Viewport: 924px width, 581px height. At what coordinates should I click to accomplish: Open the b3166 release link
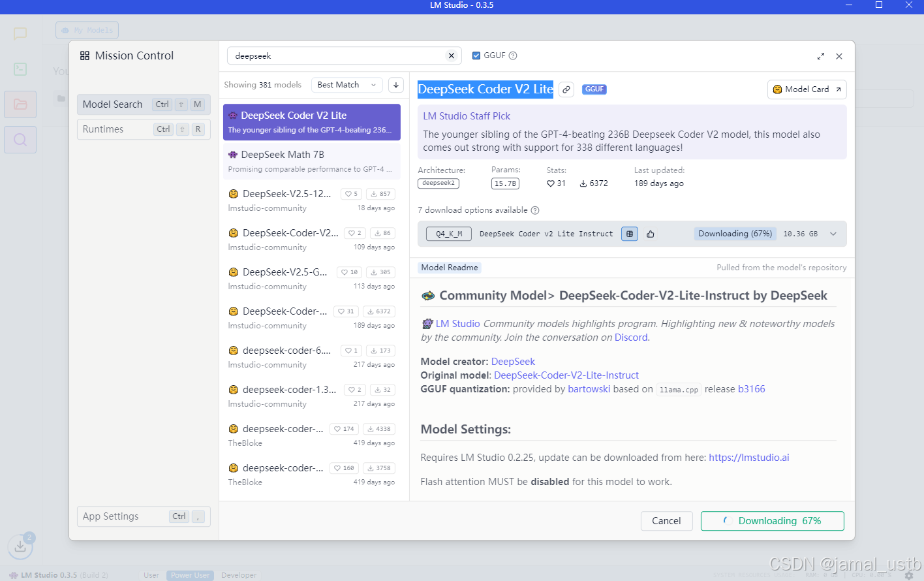[752, 389]
